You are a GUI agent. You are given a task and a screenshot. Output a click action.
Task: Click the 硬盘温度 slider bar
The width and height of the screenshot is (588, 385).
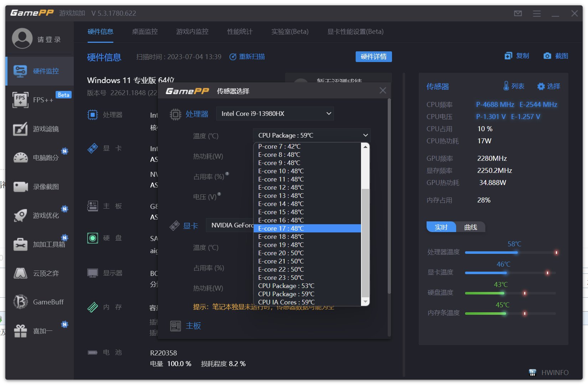[x=510, y=293]
